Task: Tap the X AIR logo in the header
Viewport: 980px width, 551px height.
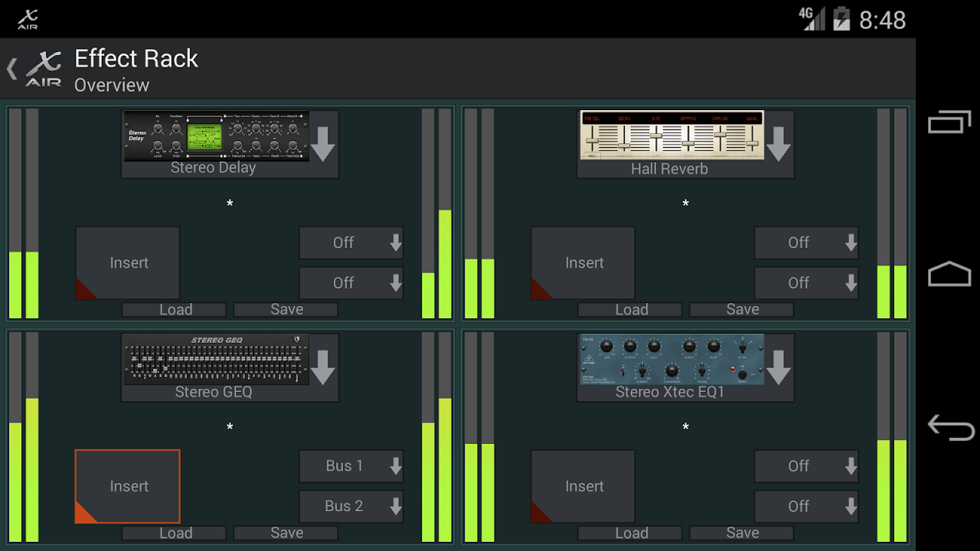Action: click(x=43, y=67)
